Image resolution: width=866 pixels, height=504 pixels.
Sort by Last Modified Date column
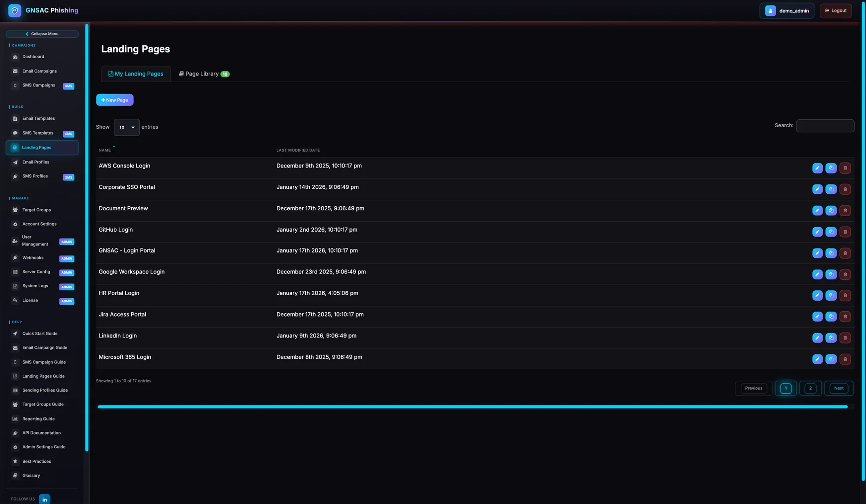tap(298, 150)
